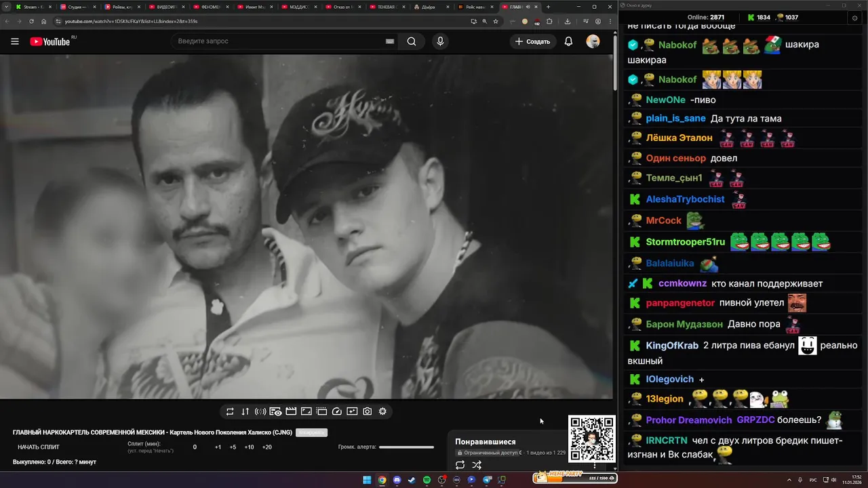Click the QR code thumbnail
The image size is (868, 488).
pos(591,439)
